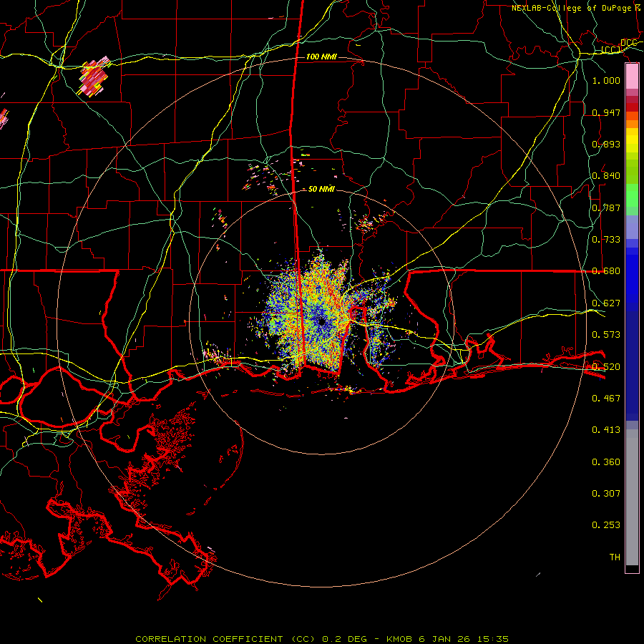Click the TH threshold label on the scale
Image resolution: width=644 pixels, height=644 pixels.
point(615,557)
